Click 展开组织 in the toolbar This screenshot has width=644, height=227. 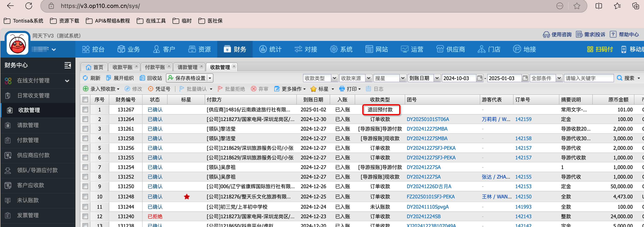120,78
